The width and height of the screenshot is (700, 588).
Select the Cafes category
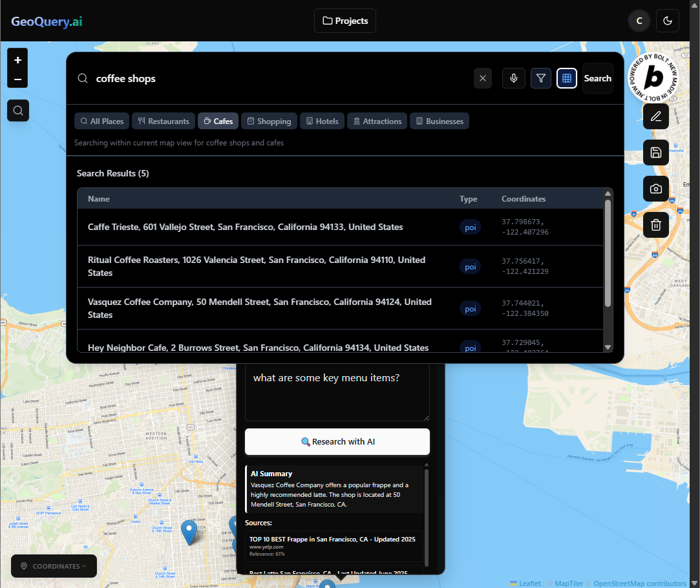coord(218,121)
